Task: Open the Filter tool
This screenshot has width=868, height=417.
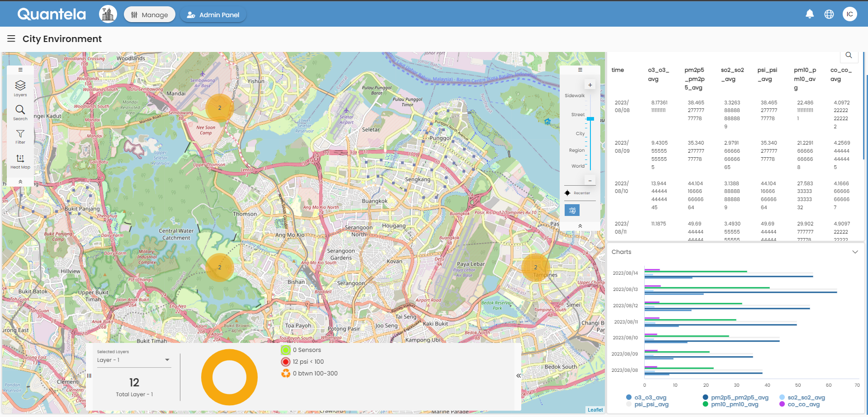Action: tap(20, 137)
